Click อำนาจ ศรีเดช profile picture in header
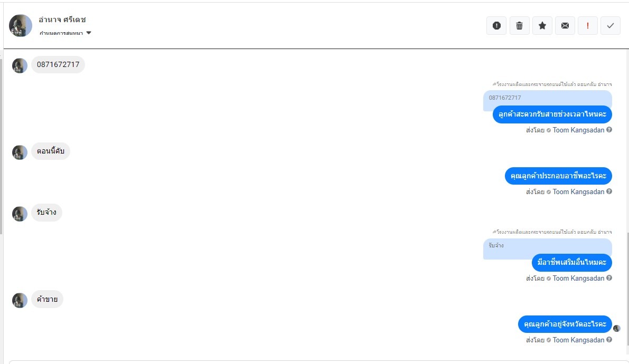 click(21, 25)
